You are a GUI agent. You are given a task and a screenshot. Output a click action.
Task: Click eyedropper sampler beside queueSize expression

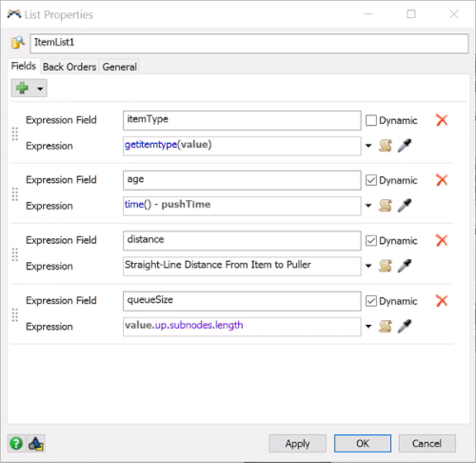(405, 326)
